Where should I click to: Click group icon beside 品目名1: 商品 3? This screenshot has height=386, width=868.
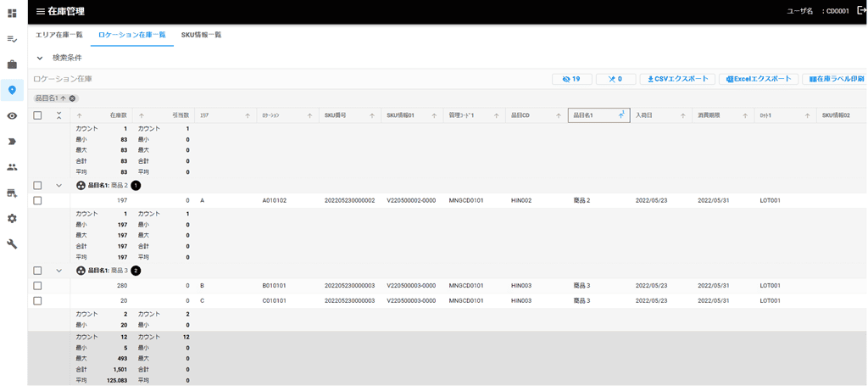[x=81, y=271]
